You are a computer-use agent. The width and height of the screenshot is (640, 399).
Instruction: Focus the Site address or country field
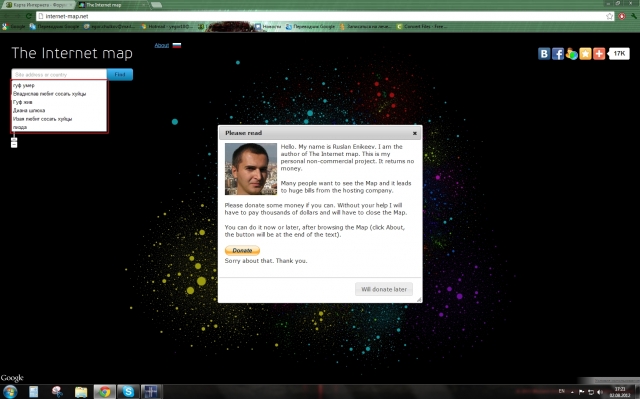tap(59, 75)
